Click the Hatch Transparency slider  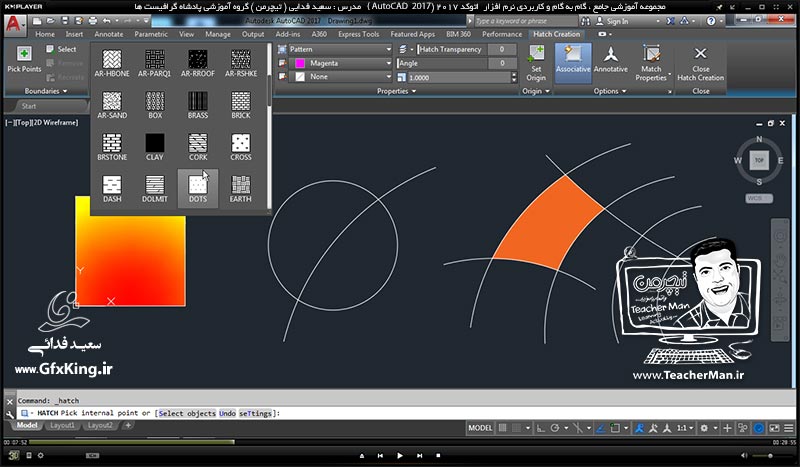[452, 50]
